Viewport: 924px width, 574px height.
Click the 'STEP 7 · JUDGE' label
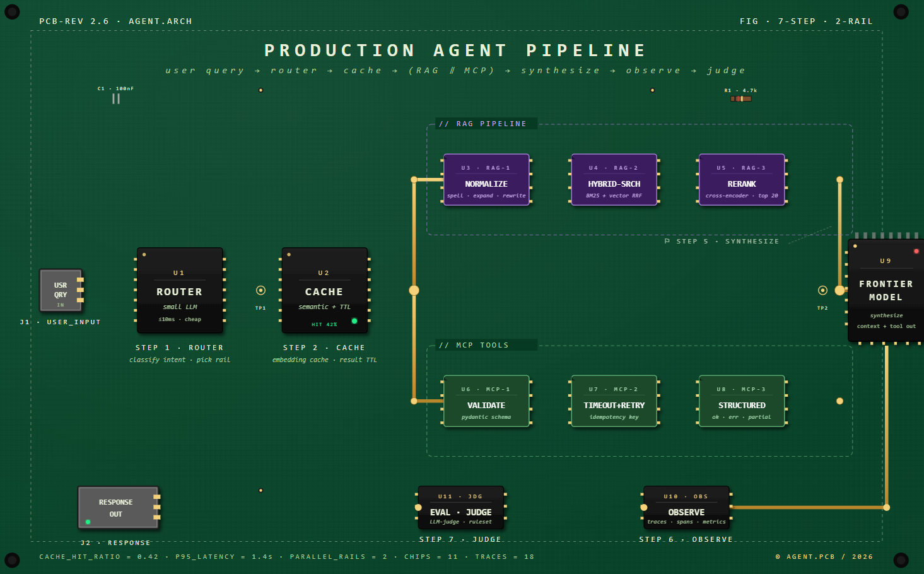pos(460,539)
